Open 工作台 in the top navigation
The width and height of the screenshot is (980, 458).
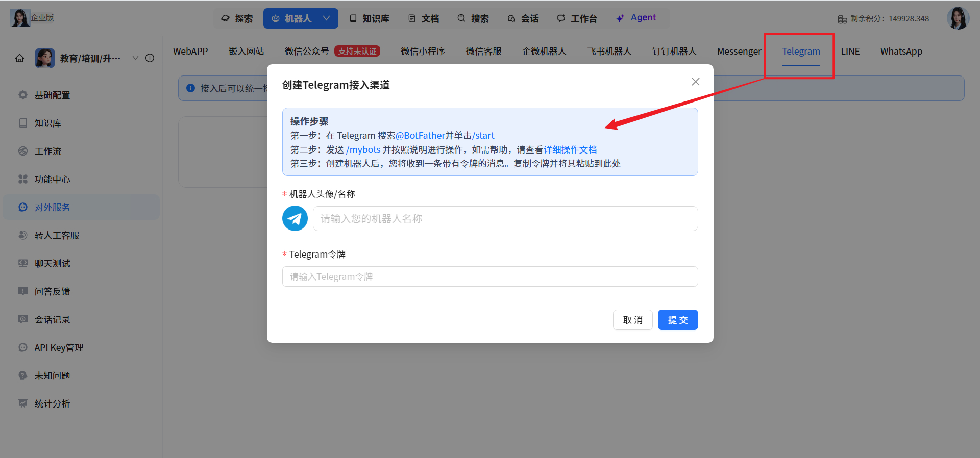[x=577, y=18]
